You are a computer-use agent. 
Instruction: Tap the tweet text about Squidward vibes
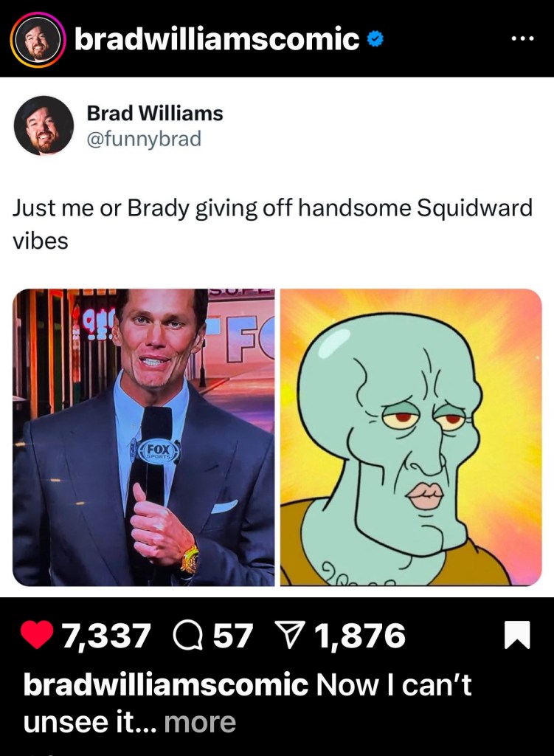(272, 224)
